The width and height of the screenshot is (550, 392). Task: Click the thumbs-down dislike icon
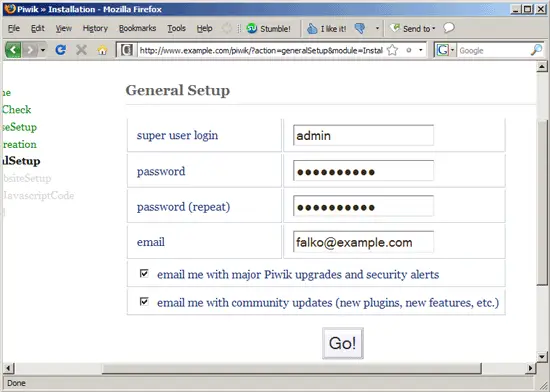tap(360, 28)
